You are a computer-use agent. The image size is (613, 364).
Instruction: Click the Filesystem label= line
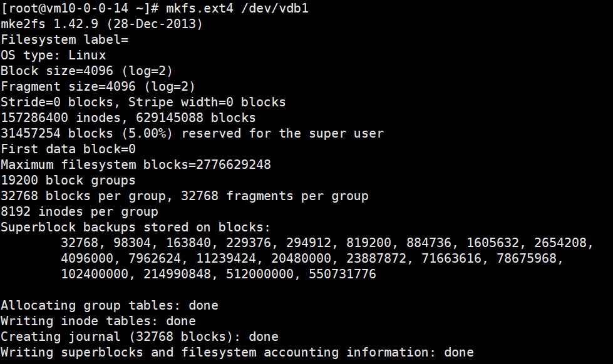coord(64,39)
